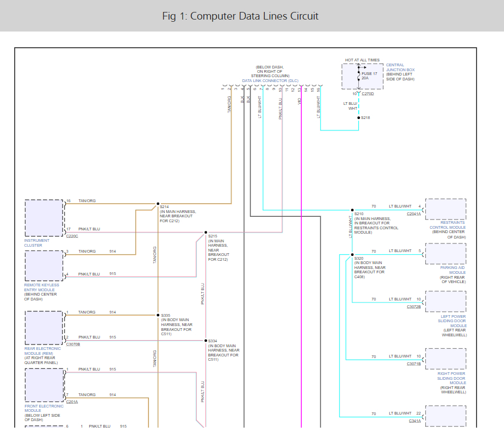
Task: Click the Central Junction Box label
Action: click(400, 70)
